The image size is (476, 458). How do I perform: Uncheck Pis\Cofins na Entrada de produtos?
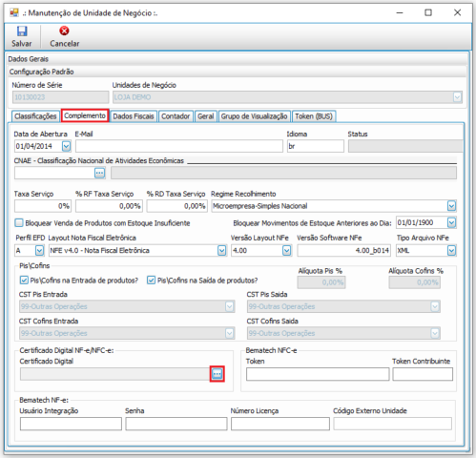click(24, 281)
